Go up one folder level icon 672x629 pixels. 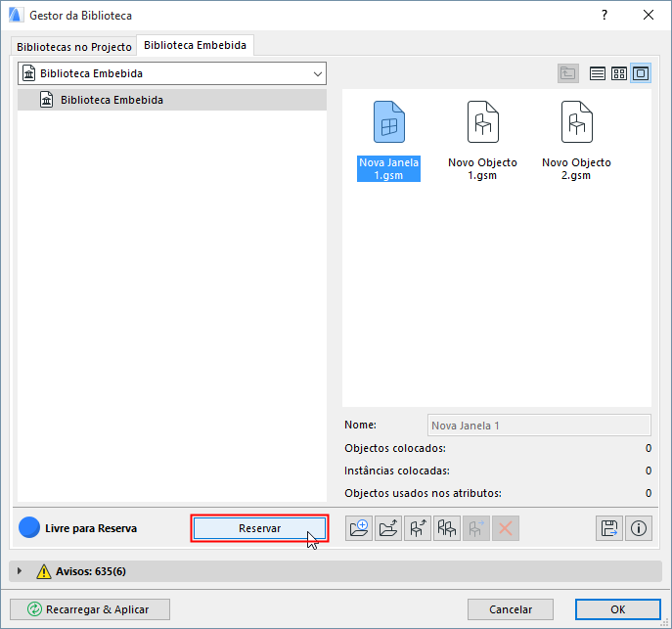pos(568,73)
